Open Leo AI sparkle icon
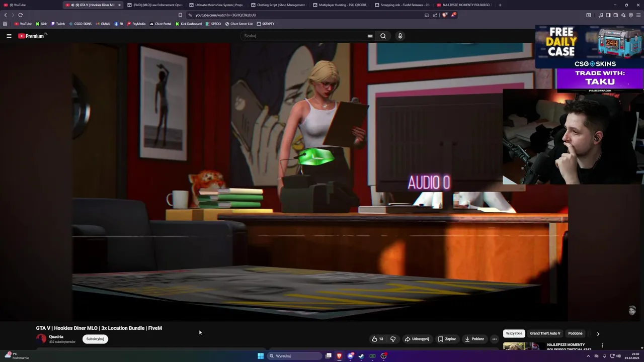Viewport: 644px width, 362px height. (623, 15)
